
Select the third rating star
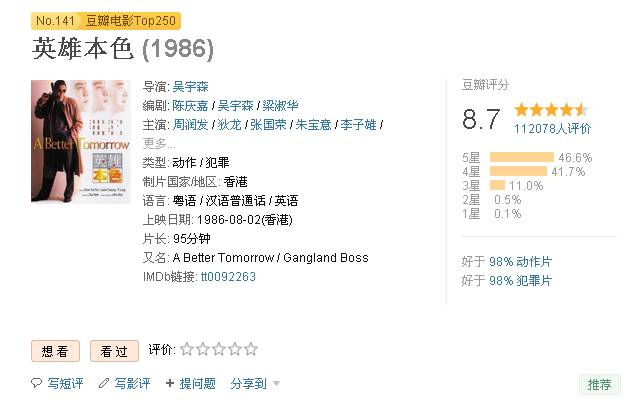point(219,349)
